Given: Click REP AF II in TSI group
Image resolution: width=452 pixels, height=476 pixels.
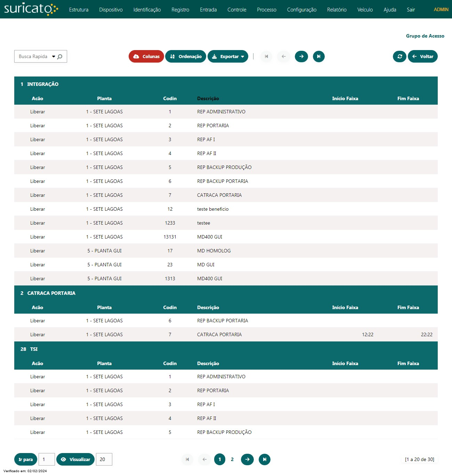Looking at the screenshot, I should point(207,418).
